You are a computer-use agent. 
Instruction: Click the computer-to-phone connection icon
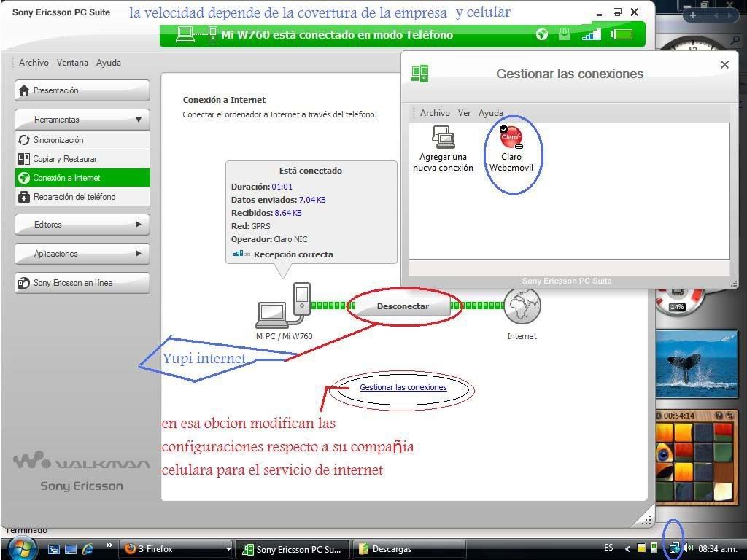(x=196, y=34)
